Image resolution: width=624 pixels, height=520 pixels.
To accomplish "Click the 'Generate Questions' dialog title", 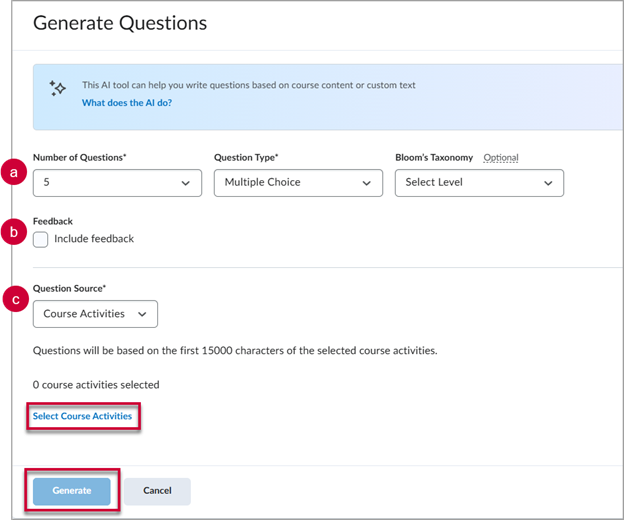I will pos(120,23).
